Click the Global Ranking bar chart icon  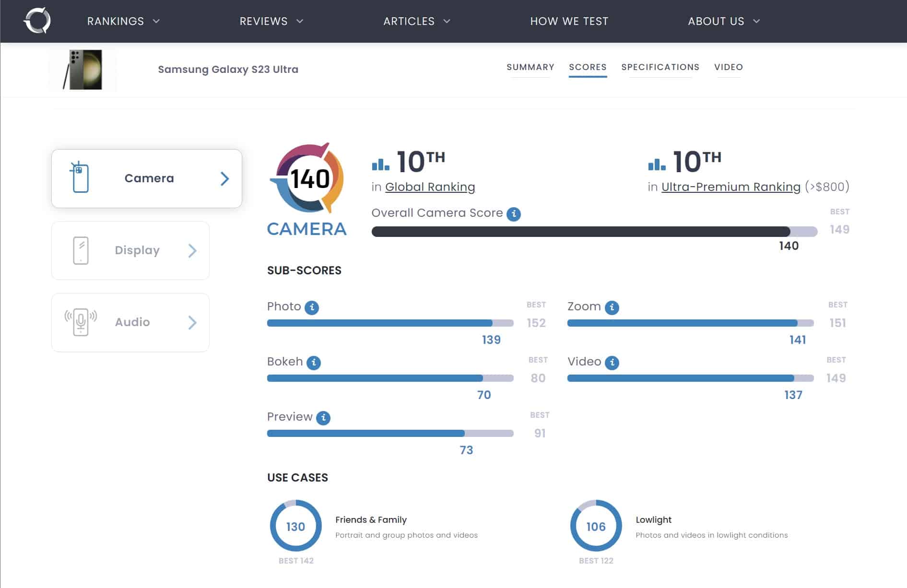click(x=381, y=164)
